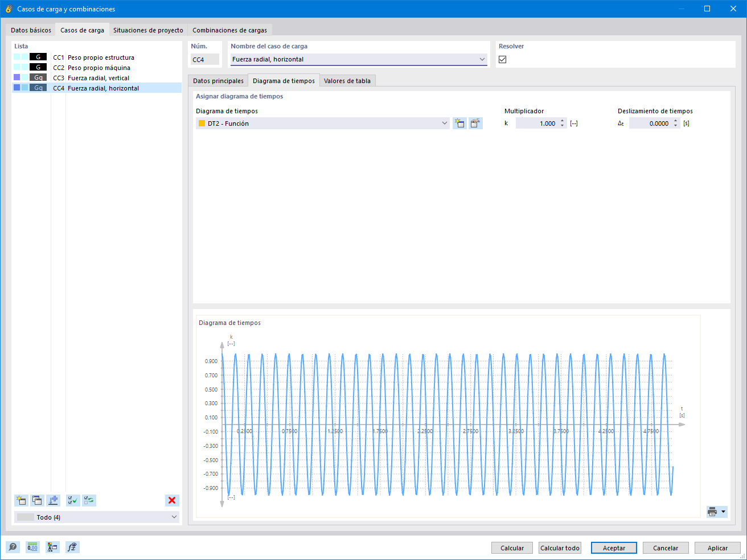Click the Núm. CC4 field
Image resolution: width=747 pixels, height=560 pixels.
pos(205,59)
